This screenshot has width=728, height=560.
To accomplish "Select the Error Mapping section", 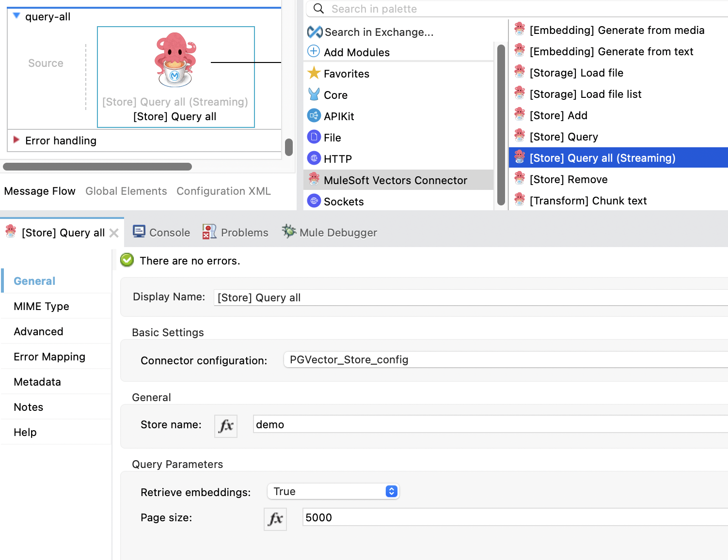I will (57, 357).
